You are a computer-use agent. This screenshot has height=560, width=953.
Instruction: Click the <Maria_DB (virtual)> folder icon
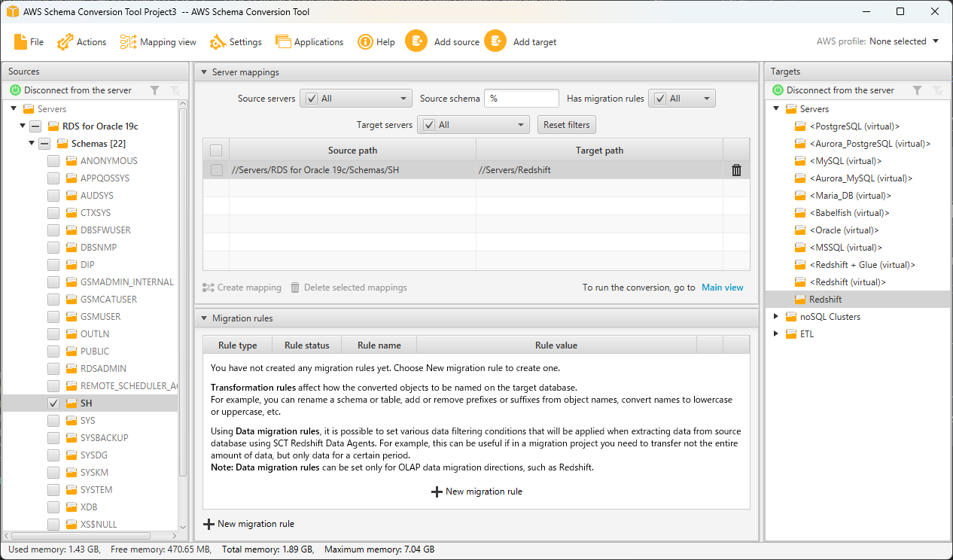(x=800, y=196)
